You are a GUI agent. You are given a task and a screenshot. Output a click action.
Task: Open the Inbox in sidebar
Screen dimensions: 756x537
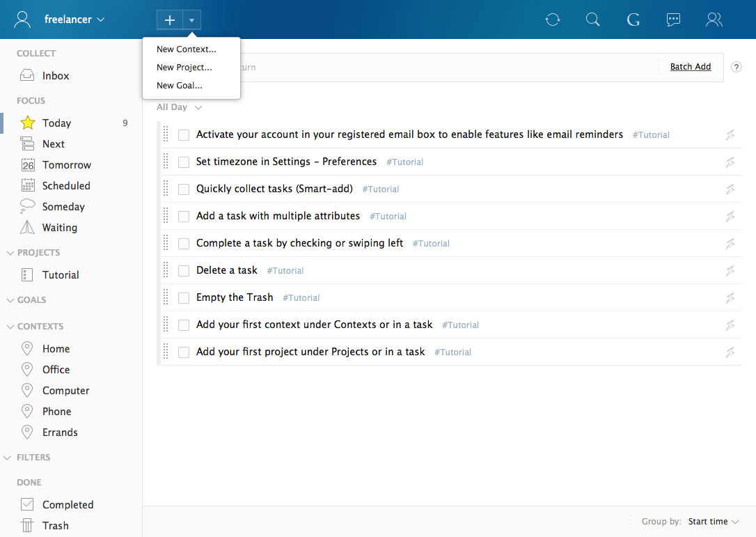point(56,76)
